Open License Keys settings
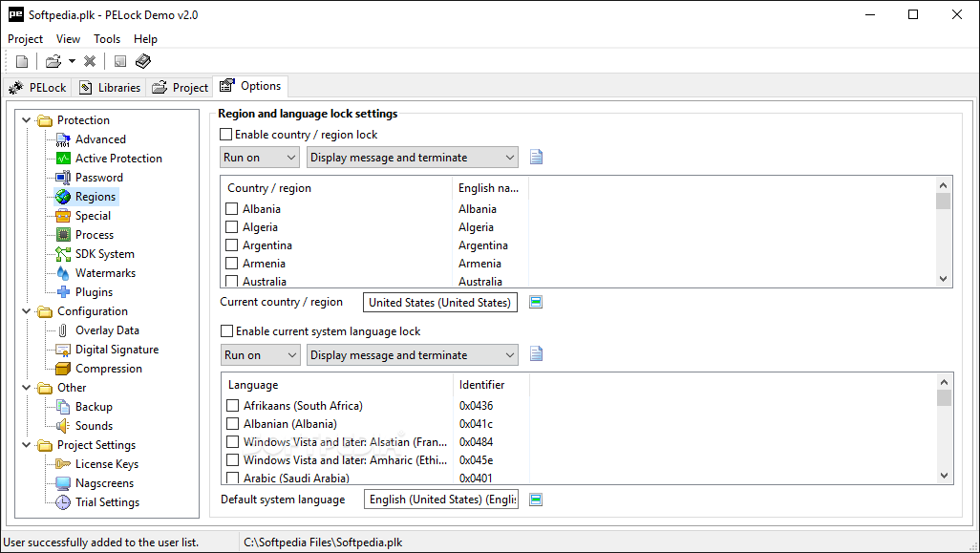 click(x=107, y=464)
